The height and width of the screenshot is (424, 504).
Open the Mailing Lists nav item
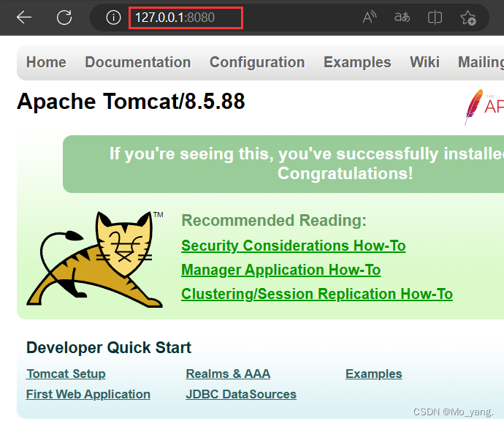click(481, 62)
